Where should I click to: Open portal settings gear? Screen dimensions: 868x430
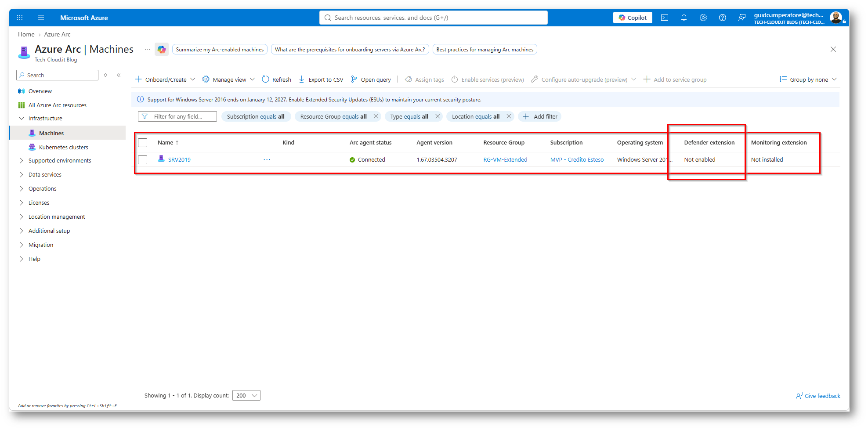703,18
